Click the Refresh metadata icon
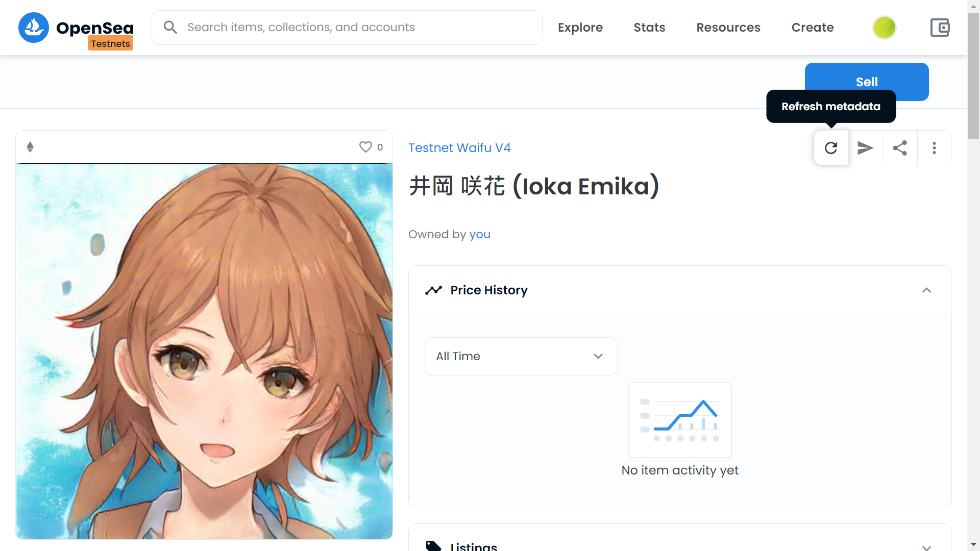Image resolution: width=980 pixels, height=551 pixels. (x=831, y=148)
